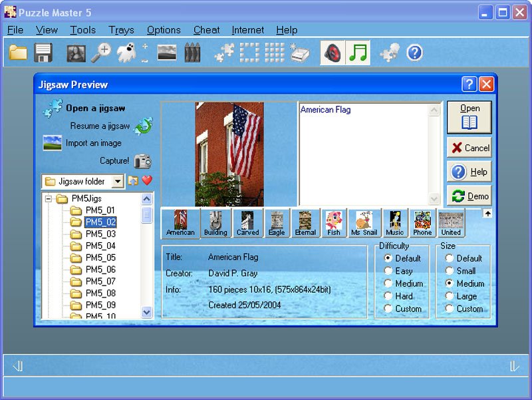Select Hard difficulty radio button
Viewport: 532px width, 400px height.
pyautogui.click(x=388, y=296)
